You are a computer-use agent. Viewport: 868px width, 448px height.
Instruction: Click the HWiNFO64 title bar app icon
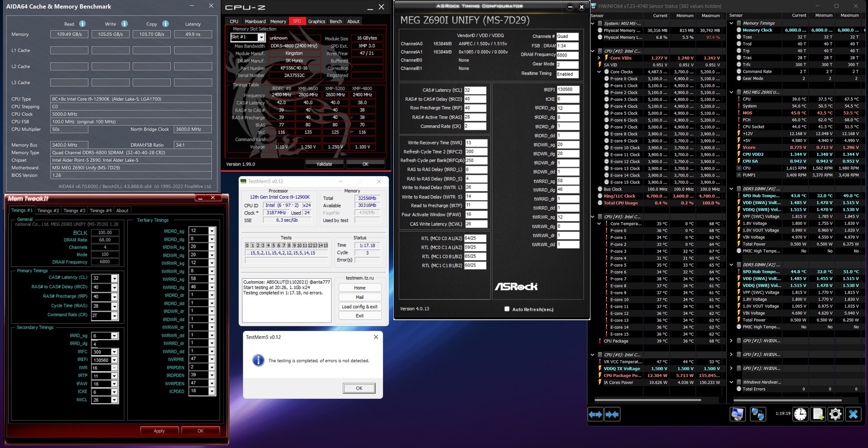click(x=594, y=6)
